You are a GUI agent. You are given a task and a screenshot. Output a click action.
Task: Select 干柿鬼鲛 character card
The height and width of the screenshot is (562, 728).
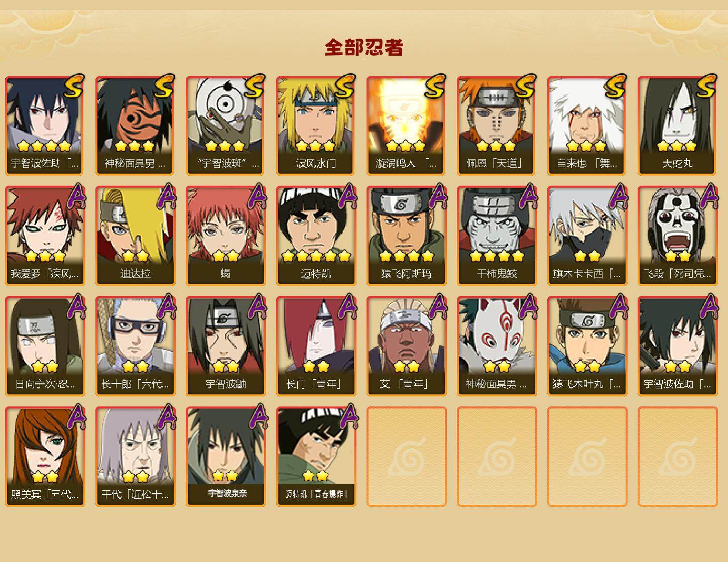point(497,236)
